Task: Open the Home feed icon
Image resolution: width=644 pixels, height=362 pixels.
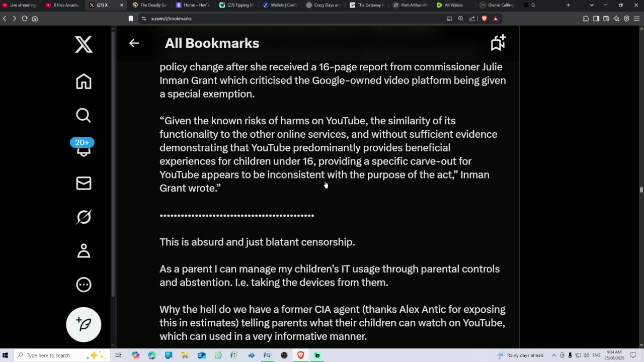Action: click(84, 81)
